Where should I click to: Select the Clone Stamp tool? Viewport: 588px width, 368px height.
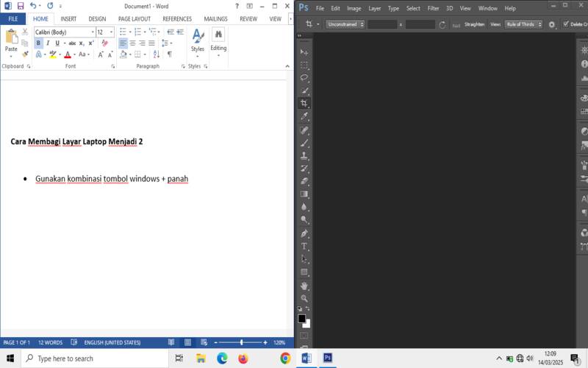click(x=304, y=155)
